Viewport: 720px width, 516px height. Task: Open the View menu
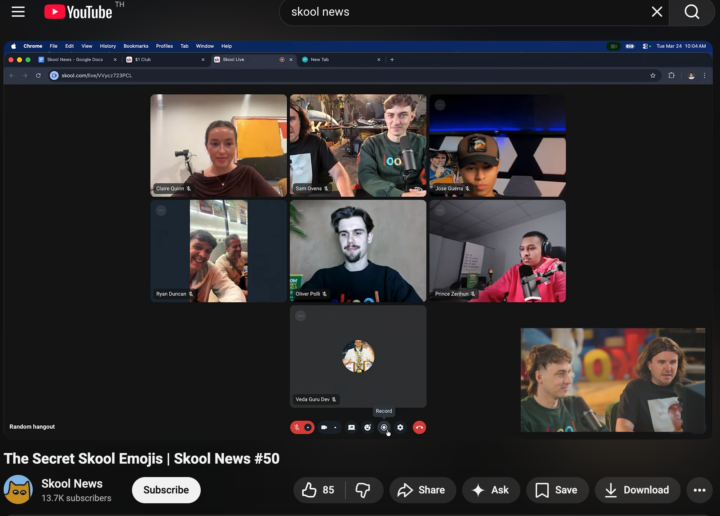87,46
